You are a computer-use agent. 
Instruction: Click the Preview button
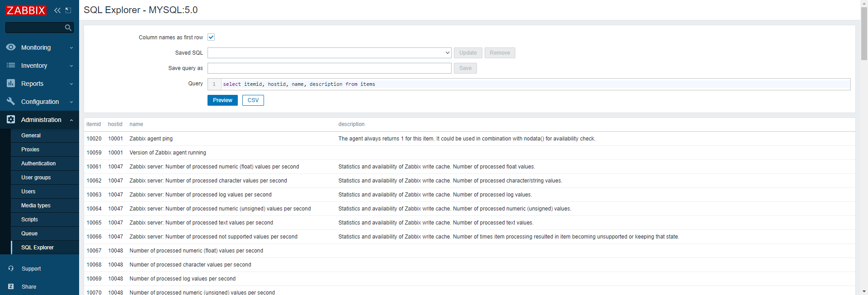coord(222,100)
